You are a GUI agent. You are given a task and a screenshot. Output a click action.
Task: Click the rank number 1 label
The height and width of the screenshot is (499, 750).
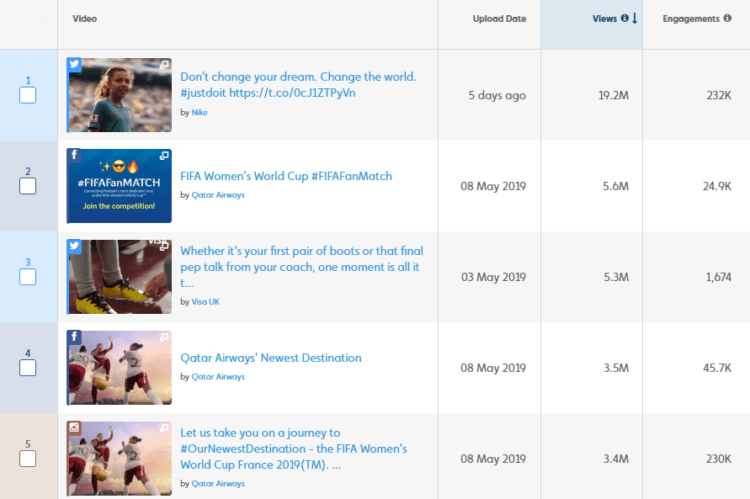click(28, 80)
